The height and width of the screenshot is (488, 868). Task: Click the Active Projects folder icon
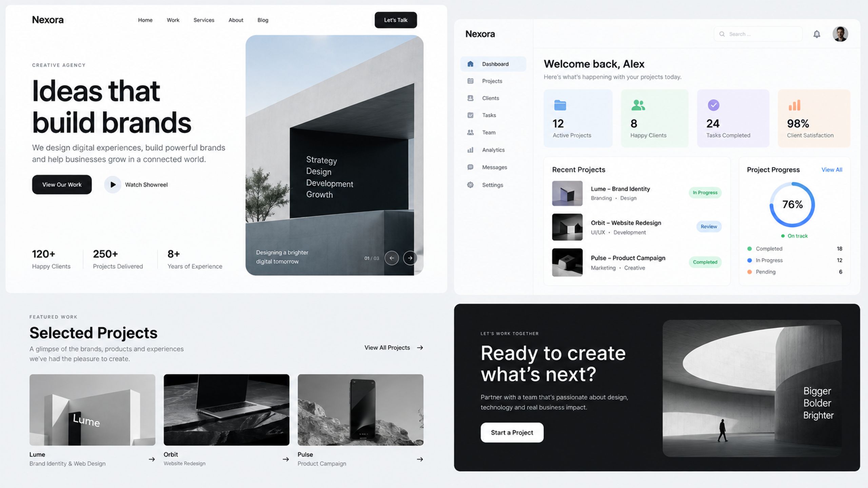560,105
